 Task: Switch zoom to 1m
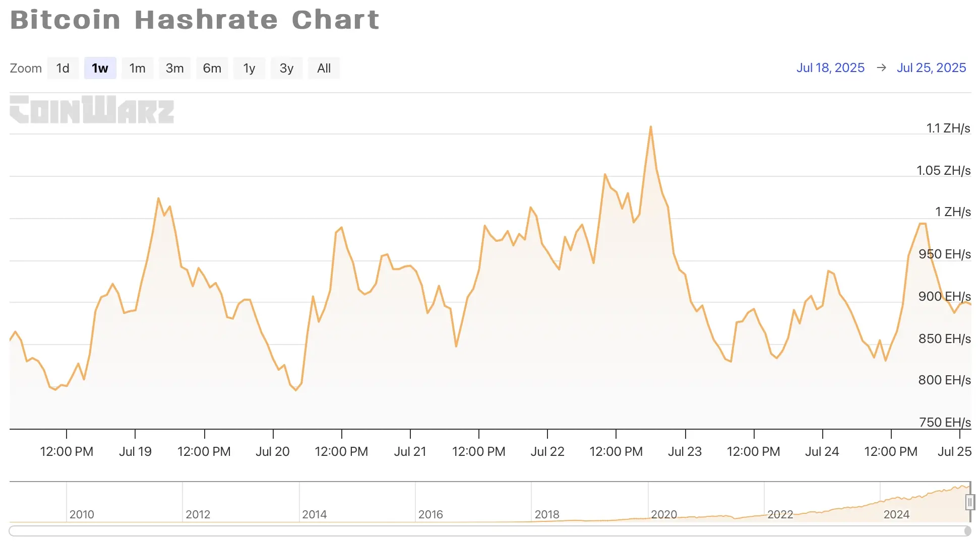click(x=137, y=68)
